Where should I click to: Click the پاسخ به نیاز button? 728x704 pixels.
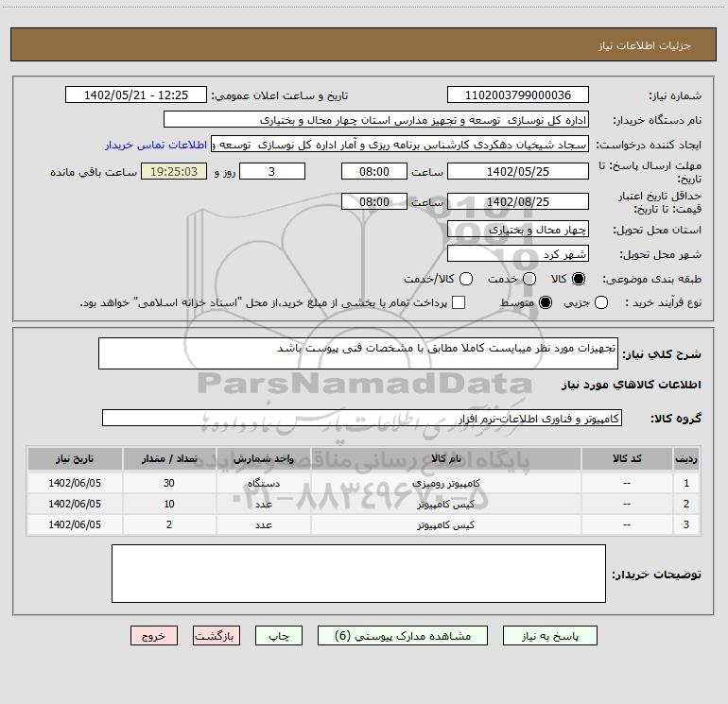click(549, 636)
